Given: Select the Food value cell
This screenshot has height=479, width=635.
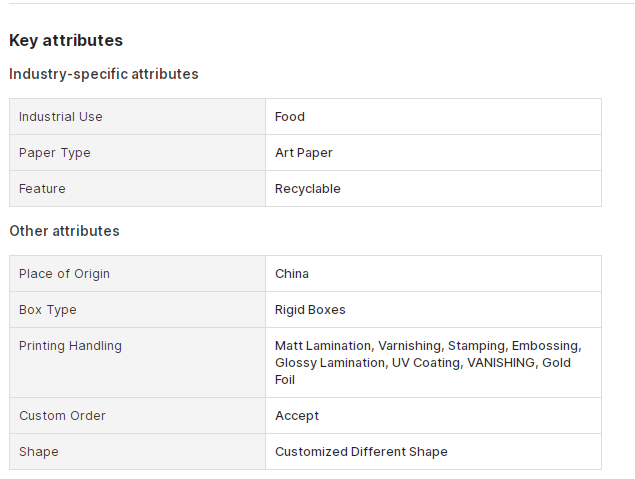Looking at the screenshot, I should (433, 117).
